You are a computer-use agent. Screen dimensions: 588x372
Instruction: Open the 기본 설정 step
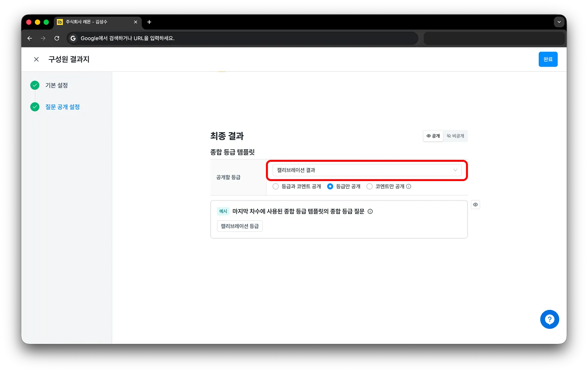tap(56, 85)
